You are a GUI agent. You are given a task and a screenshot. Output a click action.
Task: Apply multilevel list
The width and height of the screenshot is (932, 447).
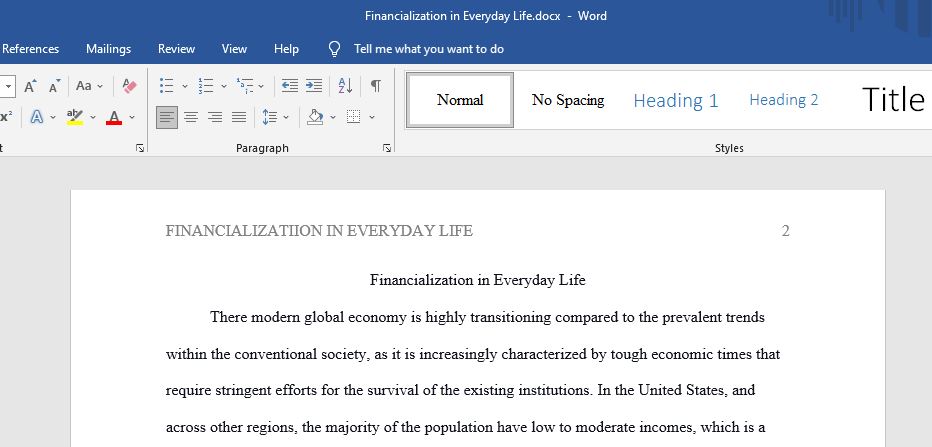pos(244,86)
